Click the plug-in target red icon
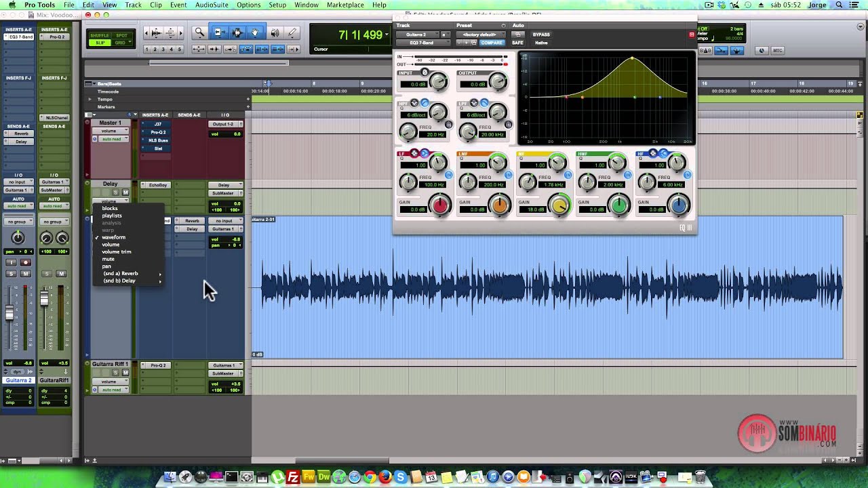 (x=692, y=35)
